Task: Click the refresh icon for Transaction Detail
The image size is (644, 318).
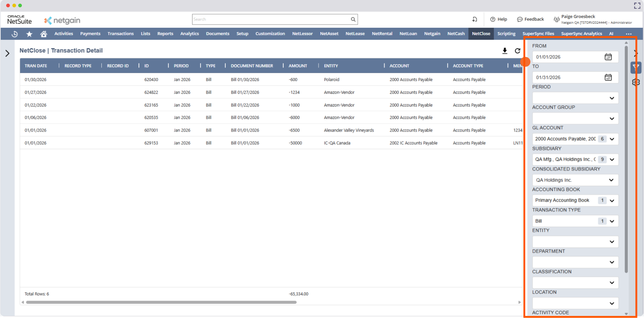Action: 518,51
